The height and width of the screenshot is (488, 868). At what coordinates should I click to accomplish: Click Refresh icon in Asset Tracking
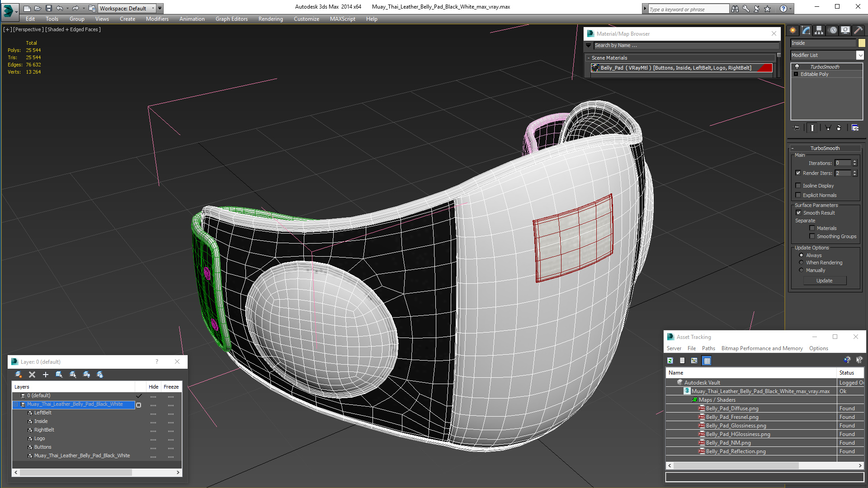click(x=670, y=361)
